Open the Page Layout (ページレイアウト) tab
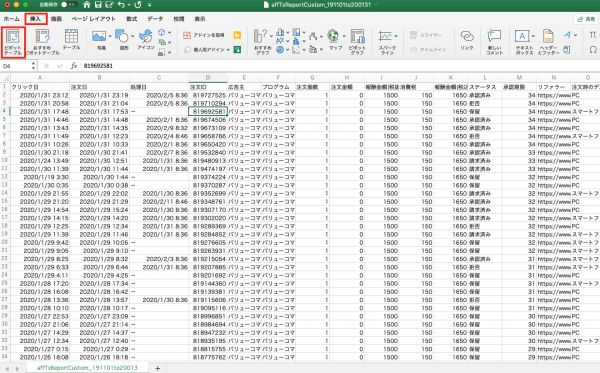600x373 pixels. (93, 19)
